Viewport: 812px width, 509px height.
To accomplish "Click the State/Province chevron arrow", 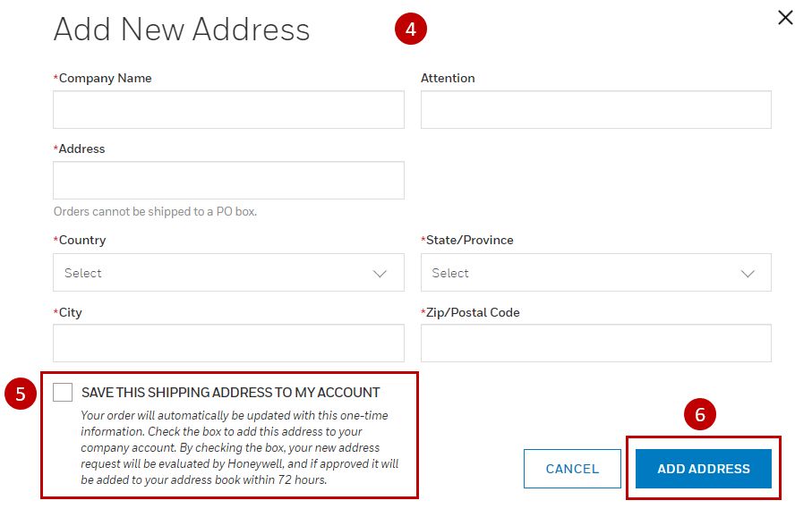I will (x=748, y=274).
